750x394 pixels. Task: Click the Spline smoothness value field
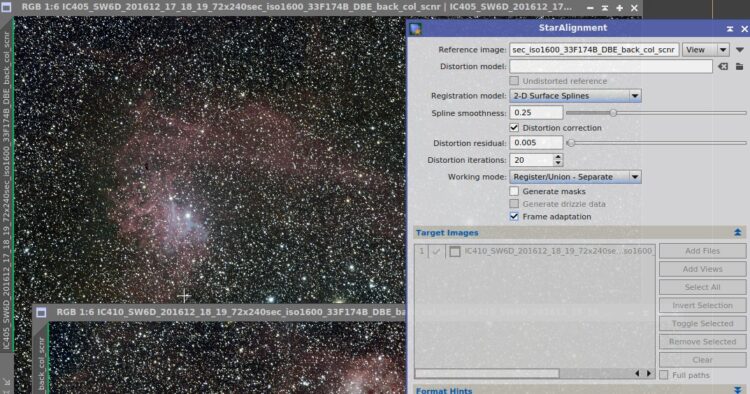coord(536,113)
